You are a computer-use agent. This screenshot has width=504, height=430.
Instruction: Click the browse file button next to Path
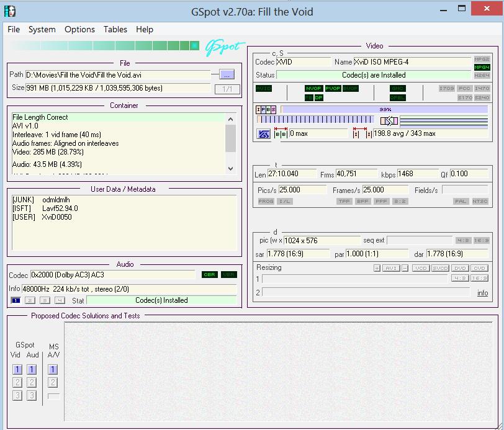tap(227, 75)
